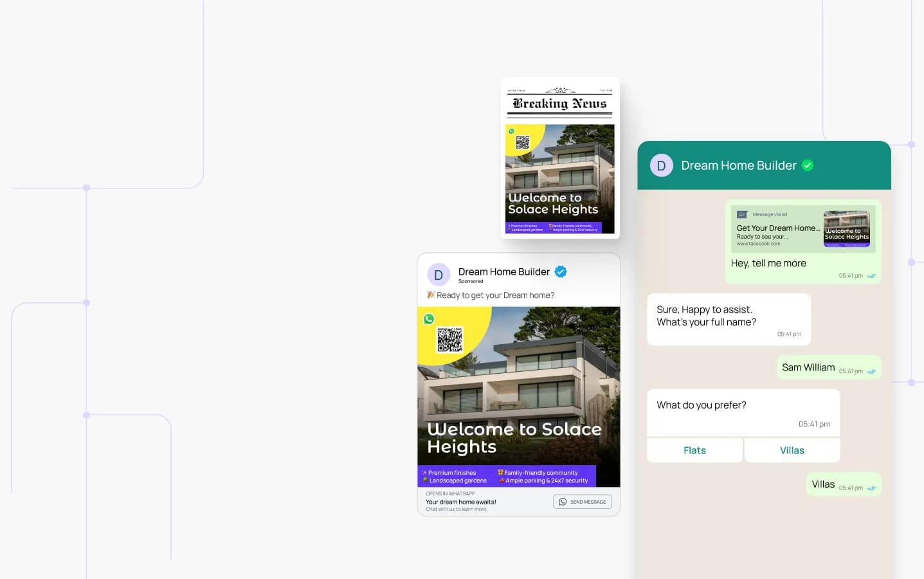Click the Welcome to Solace Heights thumbnail in chat

847,228
